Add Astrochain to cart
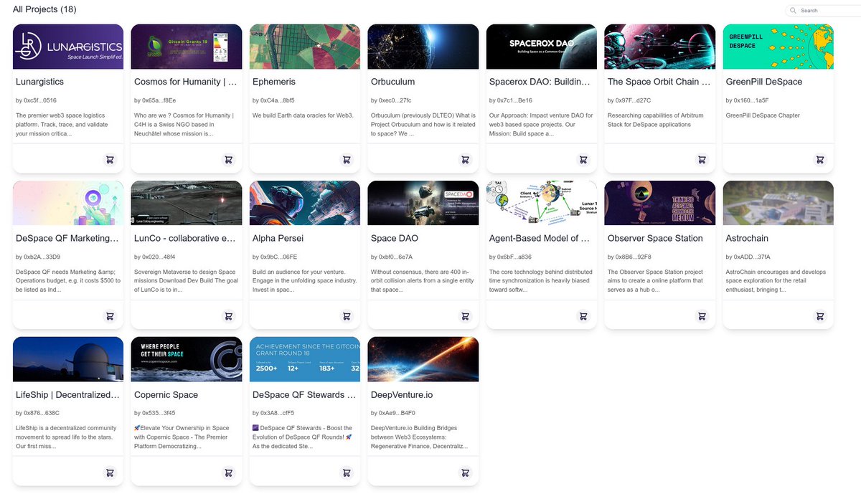Image resolution: width=861 pixels, height=504 pixels. click(x=820, y=315)
